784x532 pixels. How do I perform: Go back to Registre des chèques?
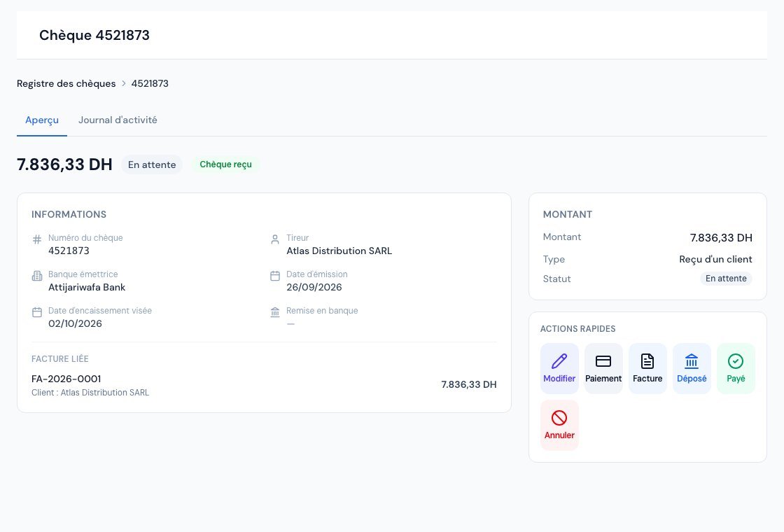tap(66, 83)
